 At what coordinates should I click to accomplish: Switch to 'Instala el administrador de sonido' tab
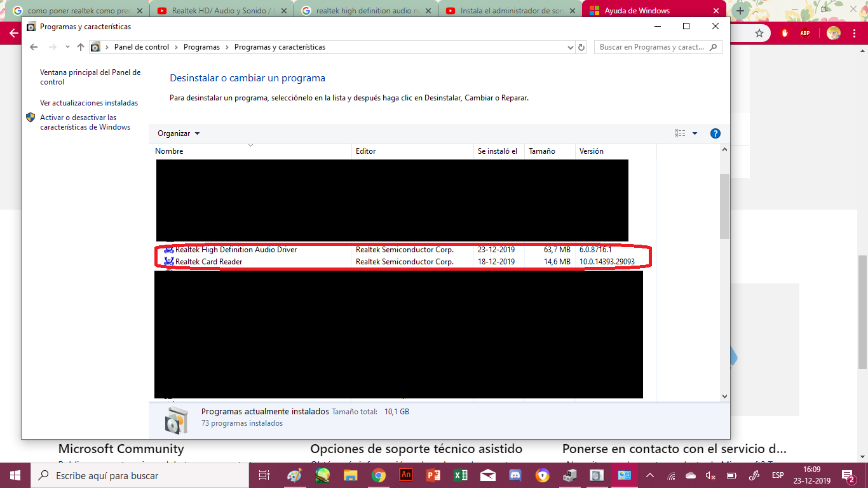coord(510,11)
